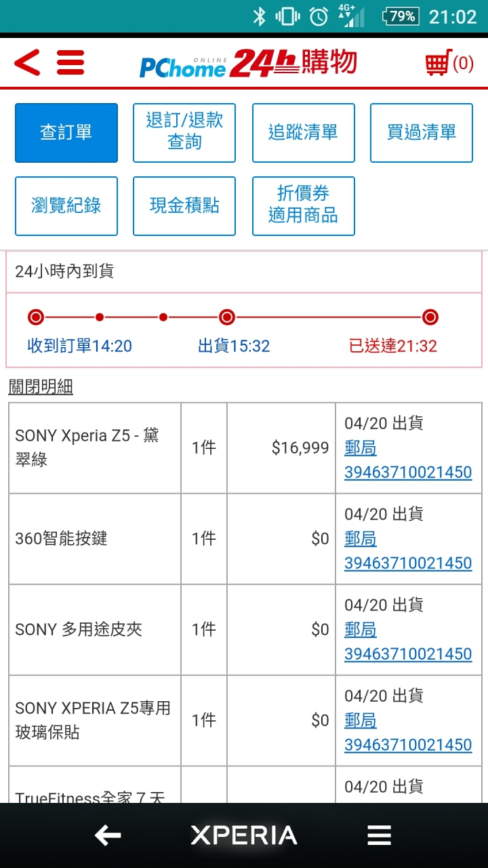488x868 pixels.
Task: Open 折價券適用商品
Action: [x=304, y=206]
